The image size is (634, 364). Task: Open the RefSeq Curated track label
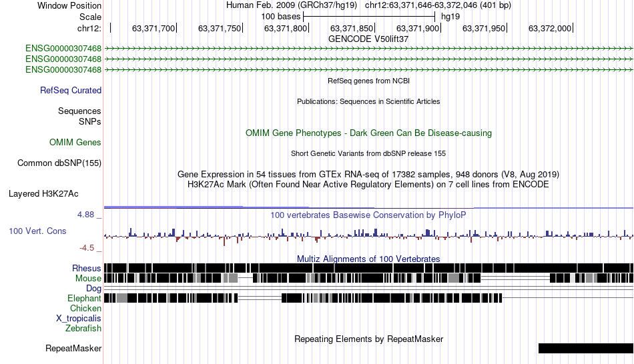(70, 91)
